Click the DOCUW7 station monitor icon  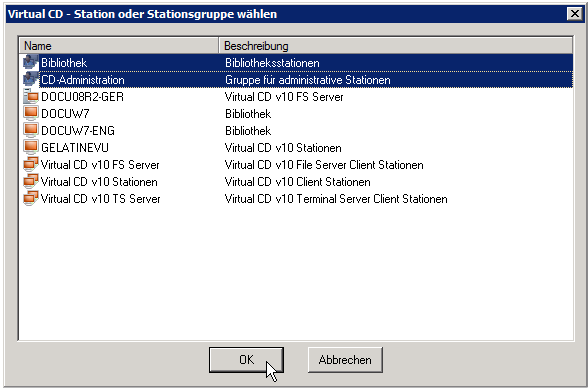pyautogui.click(x=31, y=113)
